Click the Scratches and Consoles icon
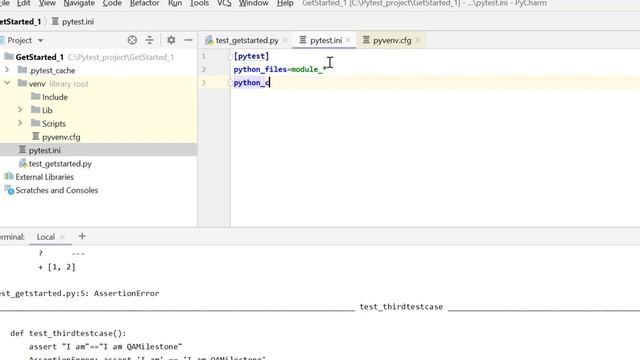The height and width of the screenshot is (360, 640). point(9,190)
